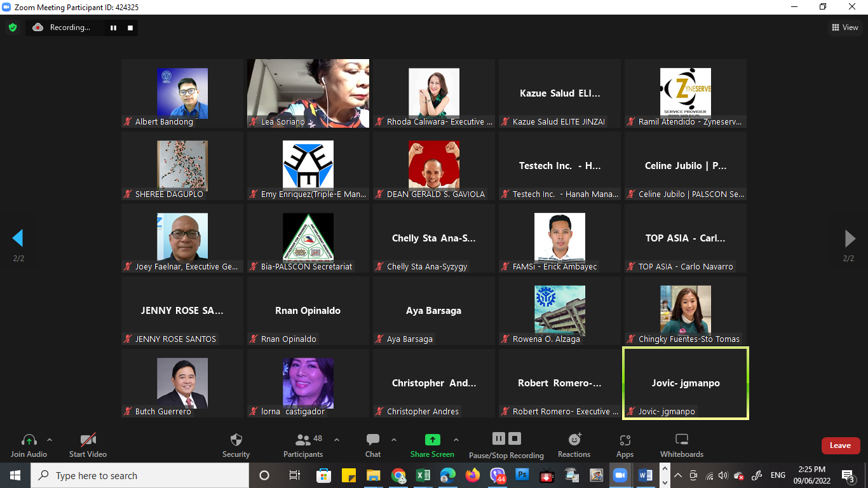Select Albert Bandong's video tile
This screenshot has height=488, width=868.
[x=182, y=93]
